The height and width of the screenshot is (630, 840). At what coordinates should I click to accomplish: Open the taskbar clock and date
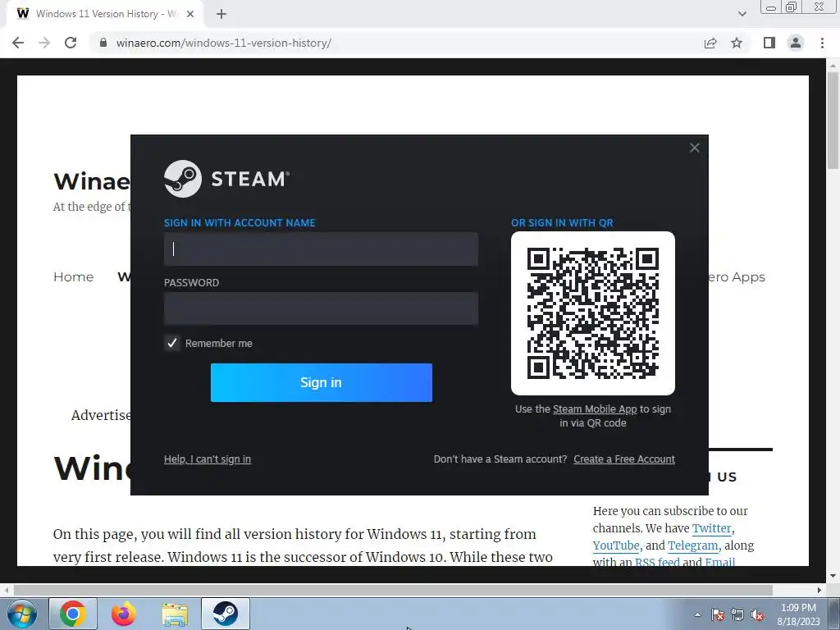click(798, 614)
